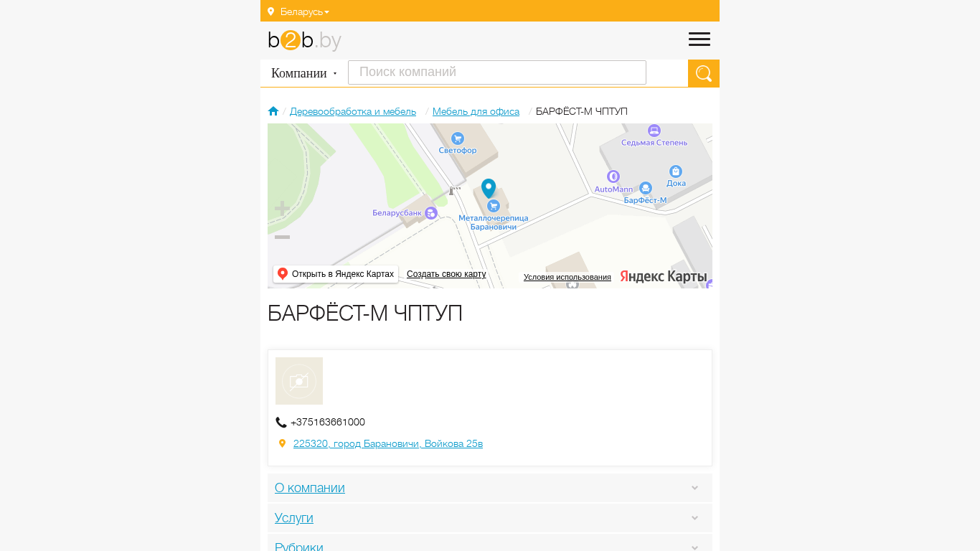Open the О компании section link

(x=310, y=488)
